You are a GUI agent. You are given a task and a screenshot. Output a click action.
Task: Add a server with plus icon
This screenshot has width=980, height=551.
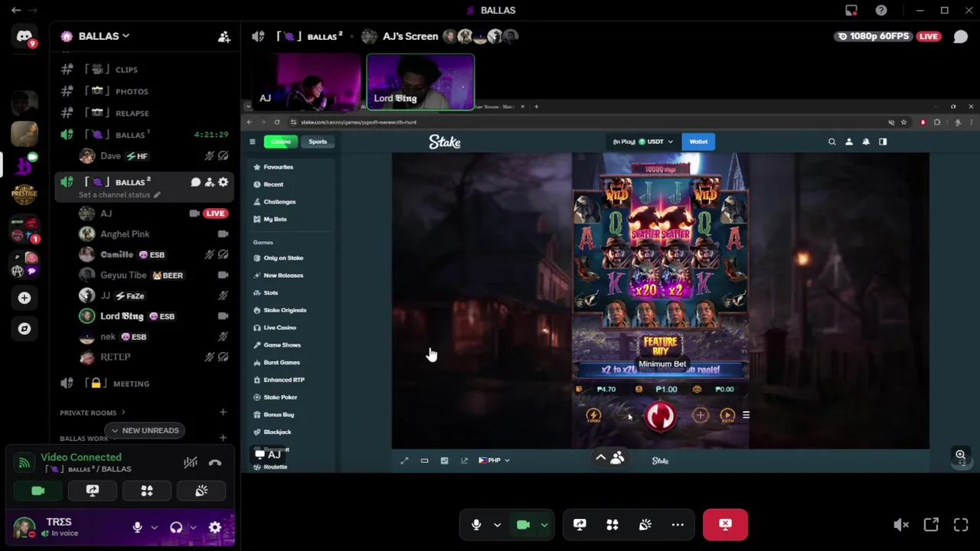[24, 298]
